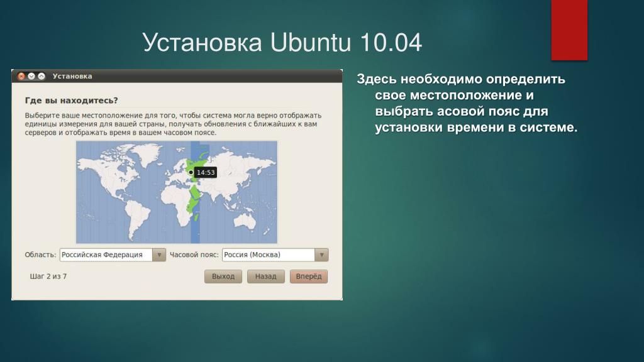The height and width of the screenshot is (362, 644).
Task: Minimize the Установка installer window
Action: [x=31, y=76]
